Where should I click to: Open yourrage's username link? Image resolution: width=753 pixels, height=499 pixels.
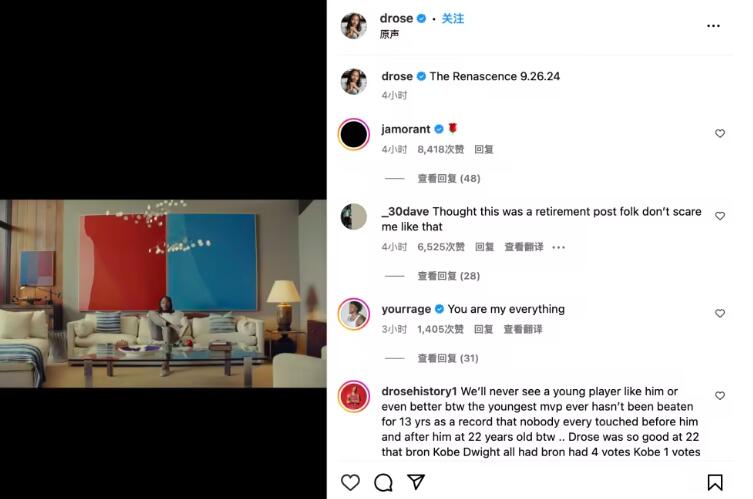tap(406, 309)
